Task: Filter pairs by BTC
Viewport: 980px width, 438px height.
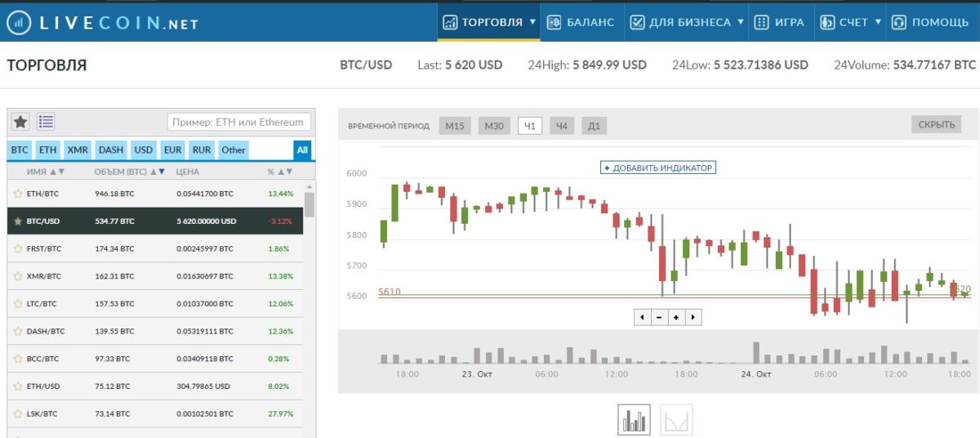Action: [20, 150]
